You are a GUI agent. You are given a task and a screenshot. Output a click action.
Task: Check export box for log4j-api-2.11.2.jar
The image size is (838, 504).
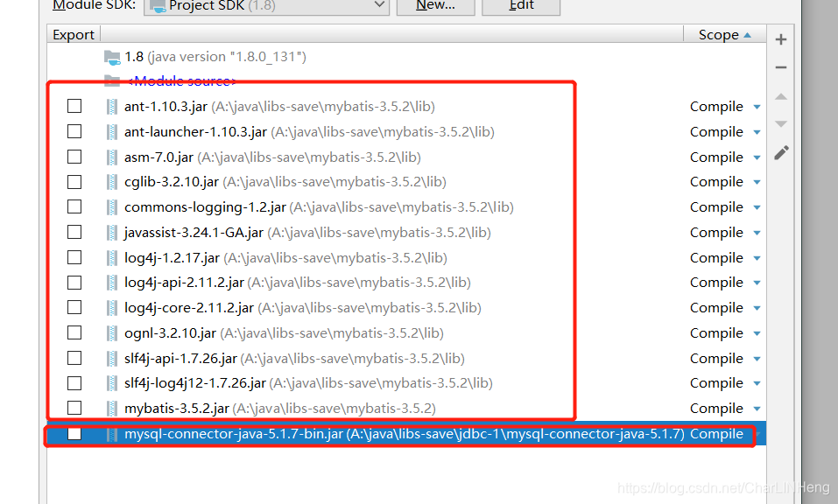pyautogui.click(x=74, y=283)
